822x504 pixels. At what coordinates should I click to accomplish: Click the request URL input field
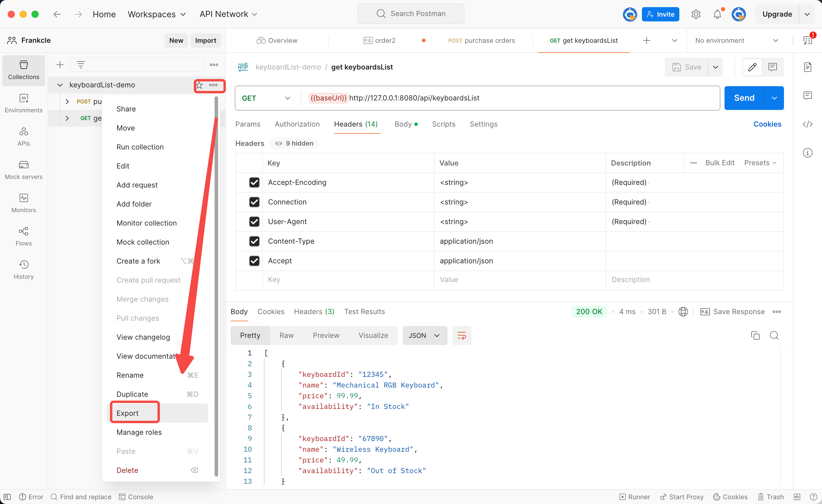tap(511, 98)
